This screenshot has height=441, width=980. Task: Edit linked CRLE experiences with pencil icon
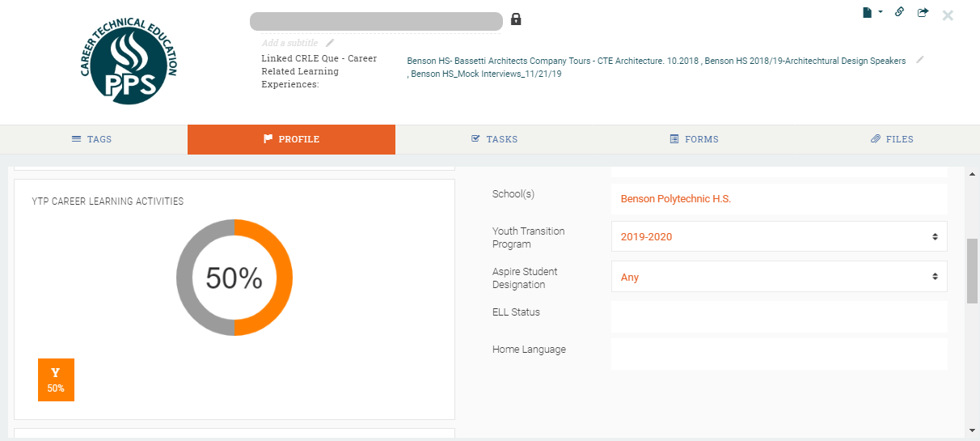(919, 60)
